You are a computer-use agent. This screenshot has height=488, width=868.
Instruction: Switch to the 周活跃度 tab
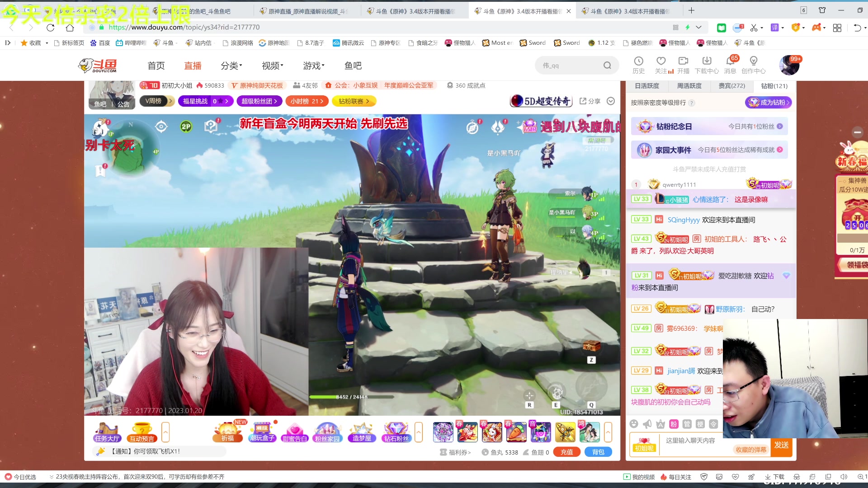(689, 86)
